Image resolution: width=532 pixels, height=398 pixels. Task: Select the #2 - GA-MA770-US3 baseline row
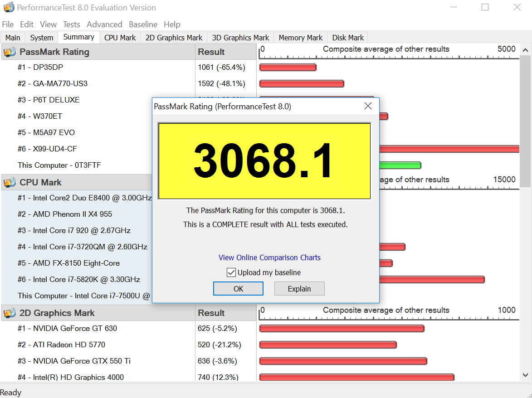point(53,83)
